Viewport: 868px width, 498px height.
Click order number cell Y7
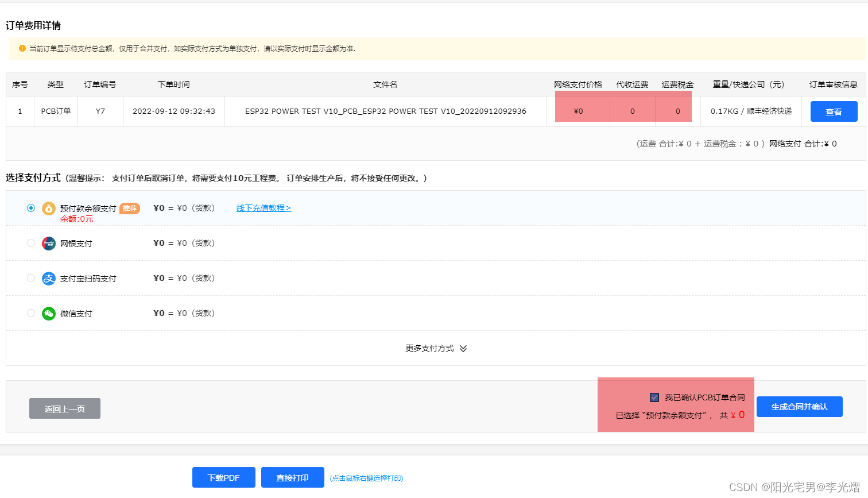click(x=100, y=111)
